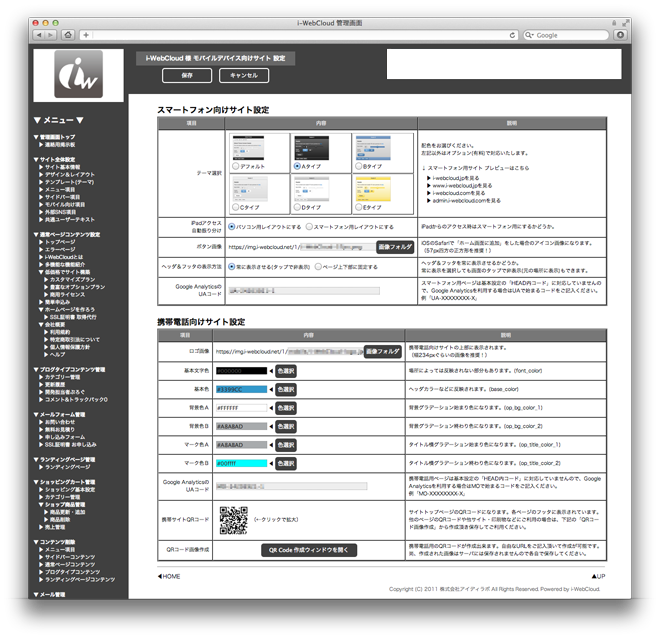660x638 pixels.
Task: Open デザイン&レイアウト in the sidebar menu
Action: (70, 175)
